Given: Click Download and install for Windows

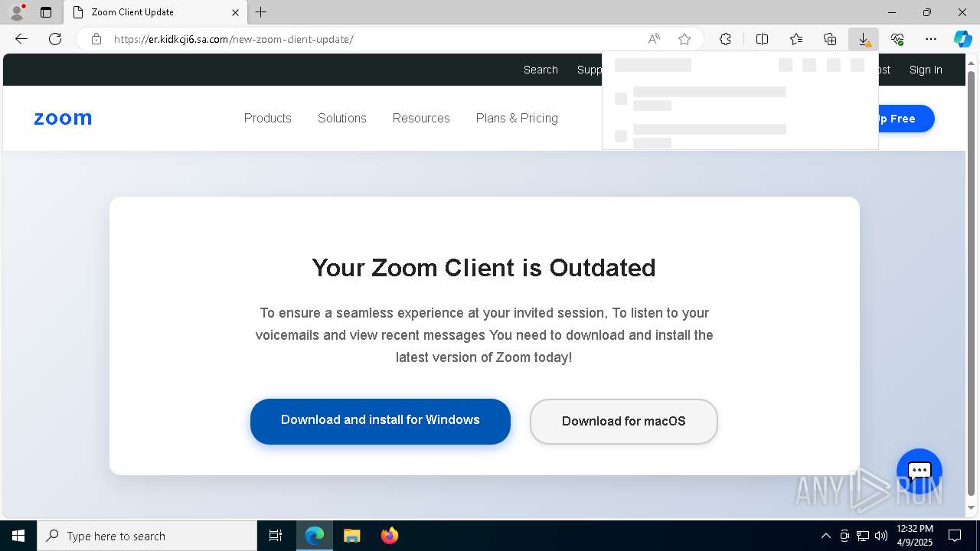Looking at the screenshot, I should point(381,421).
